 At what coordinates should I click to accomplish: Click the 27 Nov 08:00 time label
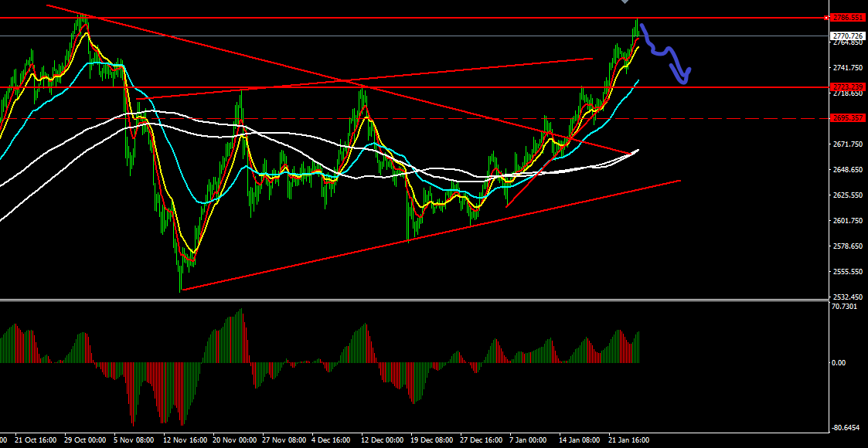point(284,440)
